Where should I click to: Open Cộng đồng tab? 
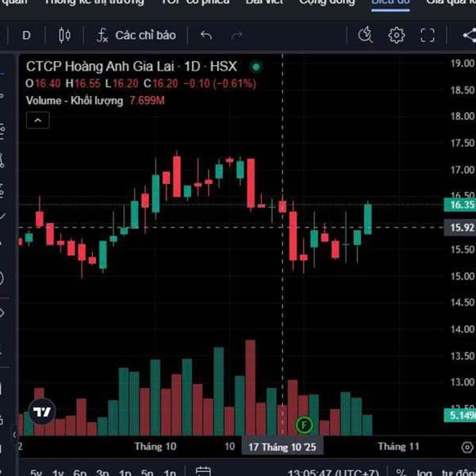click(x=327, y=2)
